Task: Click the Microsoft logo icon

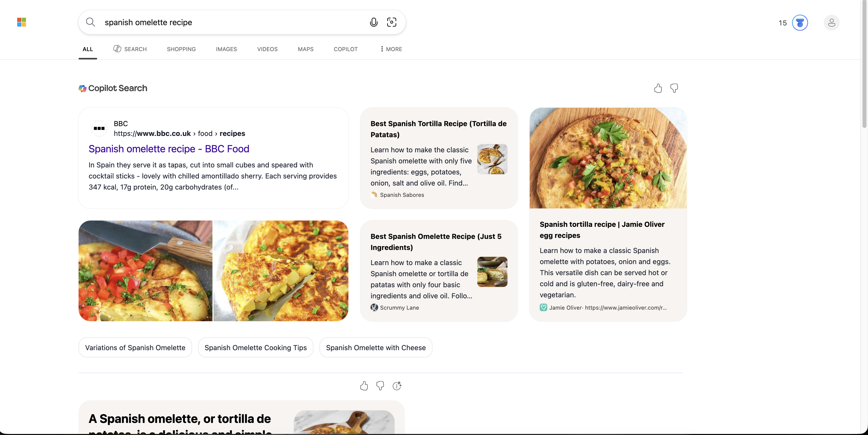Action: (x=22, y=22)
